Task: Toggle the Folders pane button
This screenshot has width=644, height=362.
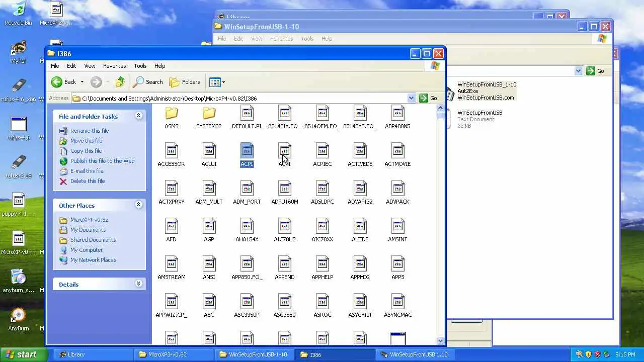Action: point(185,82)
